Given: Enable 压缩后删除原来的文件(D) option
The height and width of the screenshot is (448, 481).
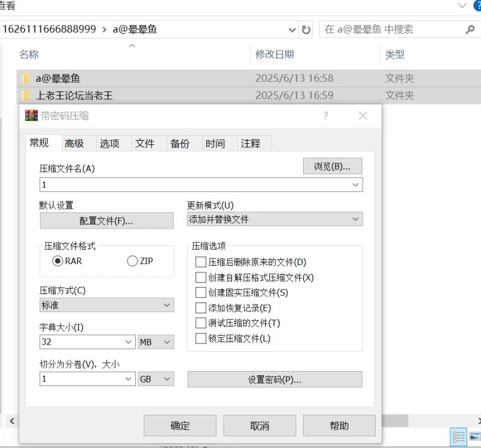Looking at the screenshot, I should click(201, 262).
